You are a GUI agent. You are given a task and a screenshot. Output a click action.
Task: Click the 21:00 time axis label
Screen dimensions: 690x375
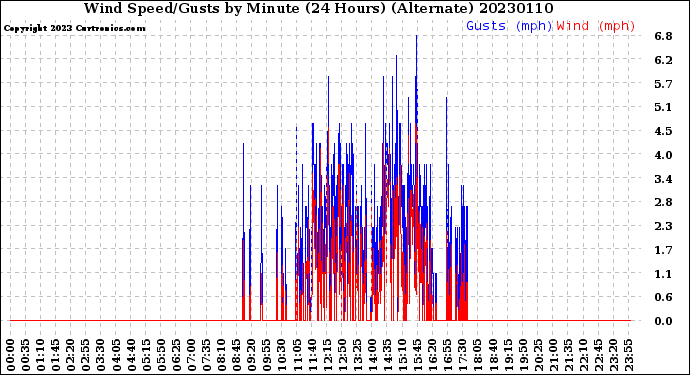pos(553,355)
